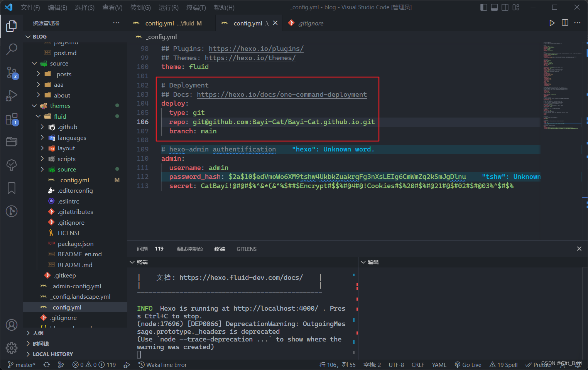Open the 文件(F) menu
The height and width of the screenshot is (370, 588).
(30, 7)
